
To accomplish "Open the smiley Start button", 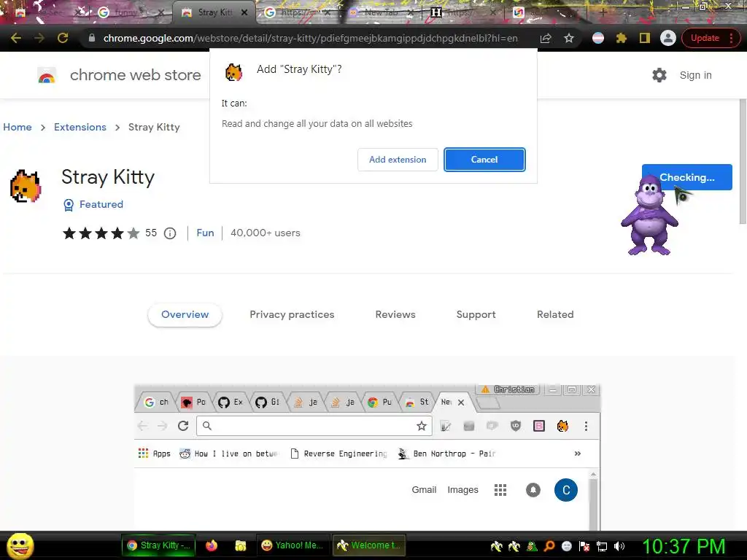I will 20,545.
